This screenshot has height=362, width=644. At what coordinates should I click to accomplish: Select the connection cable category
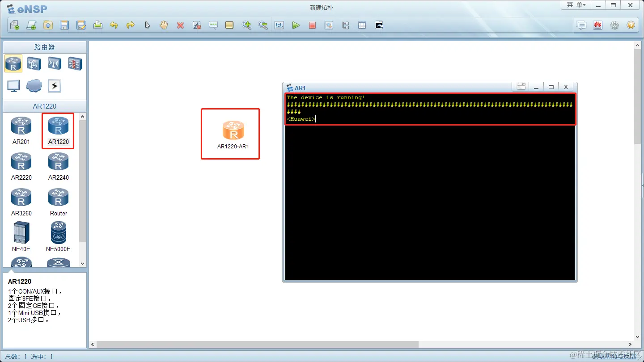(55, 86)
